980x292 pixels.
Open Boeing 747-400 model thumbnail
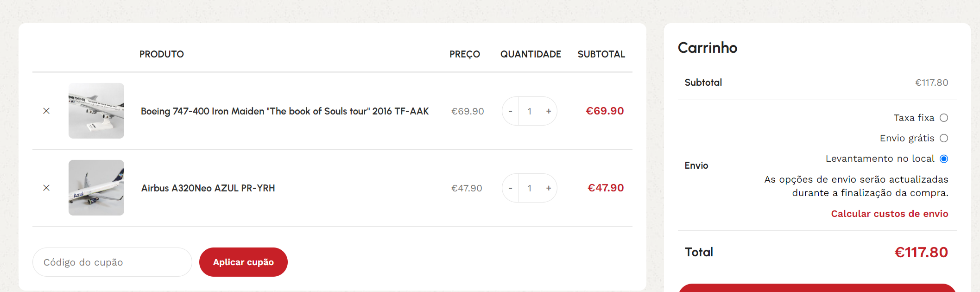(x=96, y=111)
